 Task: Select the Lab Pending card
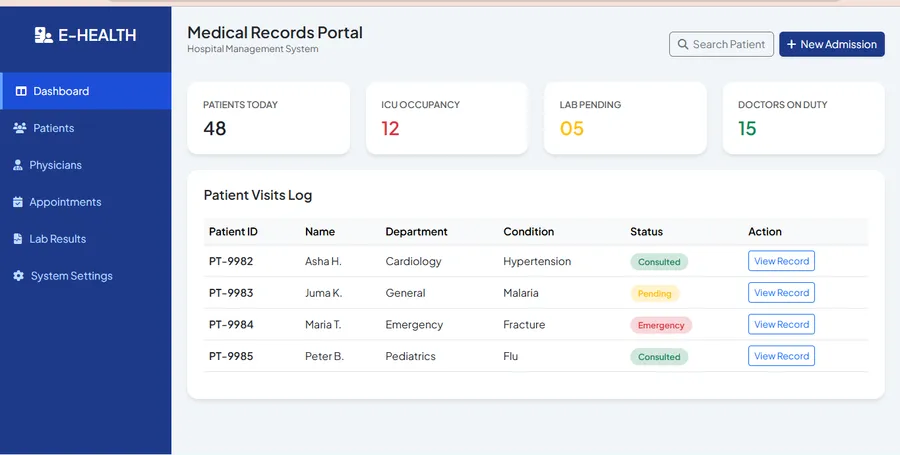[625, 118]
